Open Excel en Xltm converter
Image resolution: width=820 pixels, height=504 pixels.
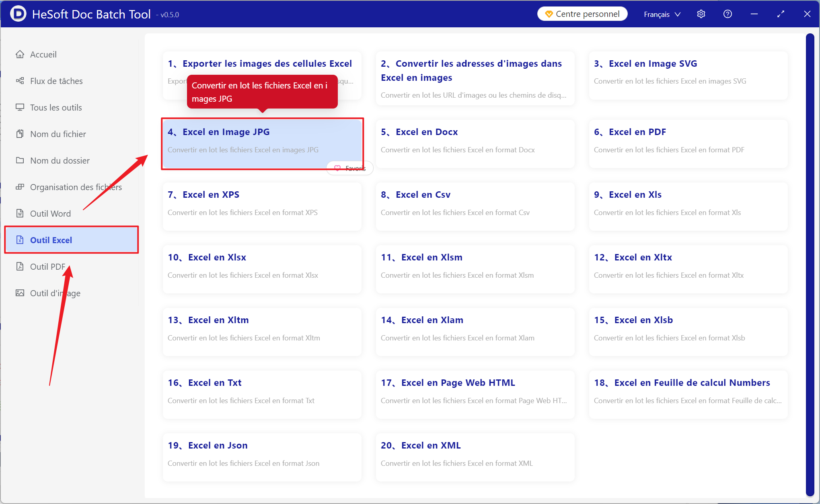[262, 332]
